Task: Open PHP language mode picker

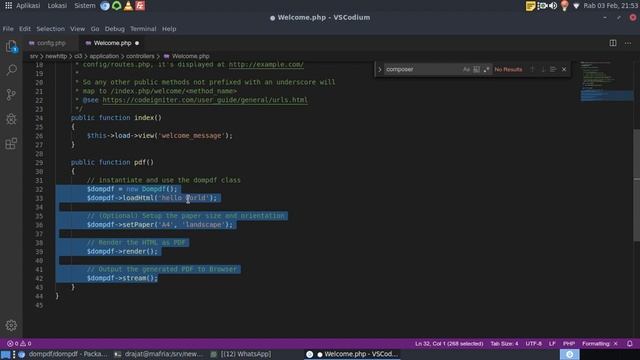Action: click(569, 344)
